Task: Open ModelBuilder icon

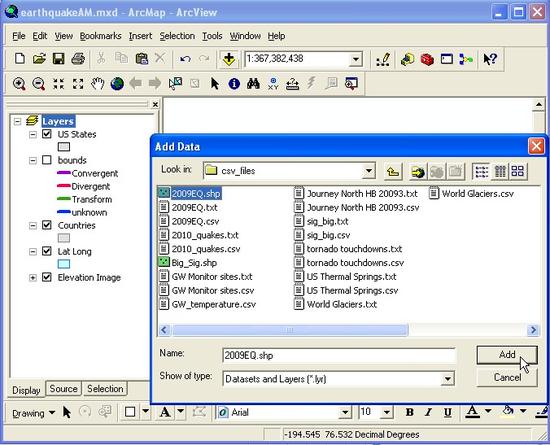Action: 466,59
